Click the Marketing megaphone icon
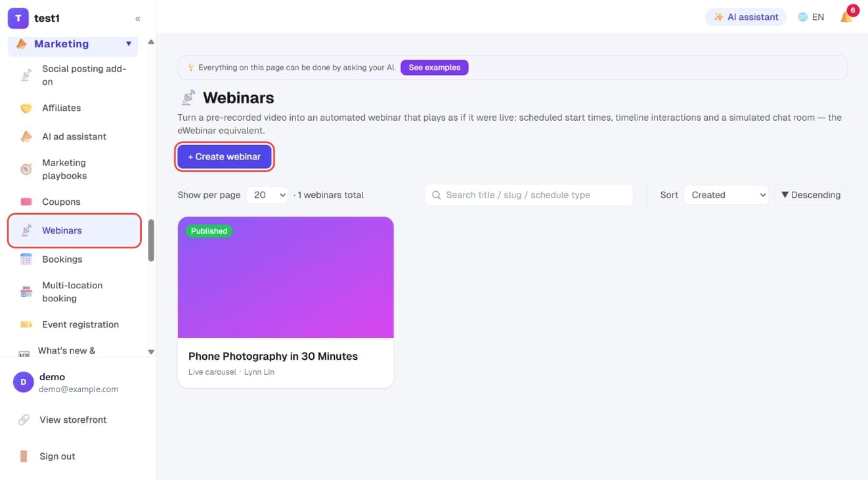Screen dimensions: 868x480 (x=22, y=44)
